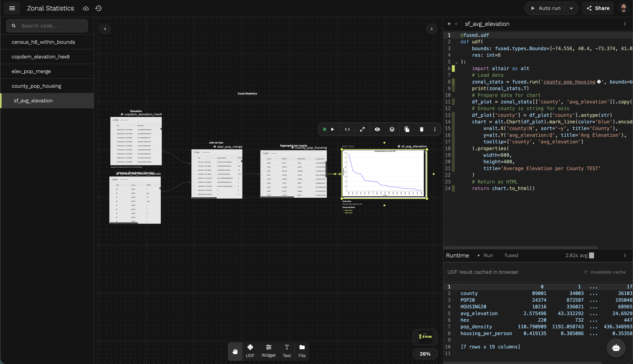Select elev_pop_merge in the sidebar

click(x=47, y=71)
